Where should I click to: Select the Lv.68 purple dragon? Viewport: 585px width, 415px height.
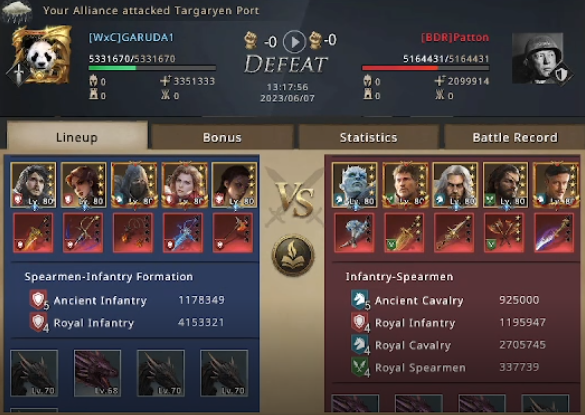(x=97, y=373)
